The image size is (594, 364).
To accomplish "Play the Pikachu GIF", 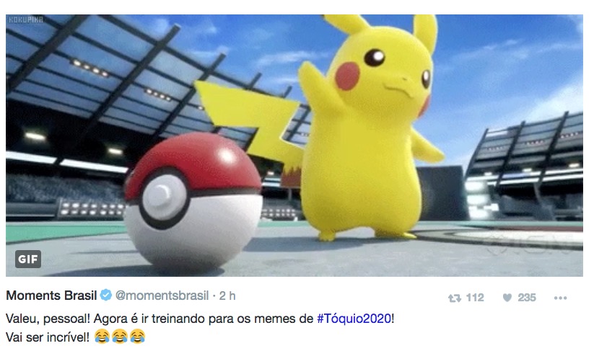I will coord(294,146).
